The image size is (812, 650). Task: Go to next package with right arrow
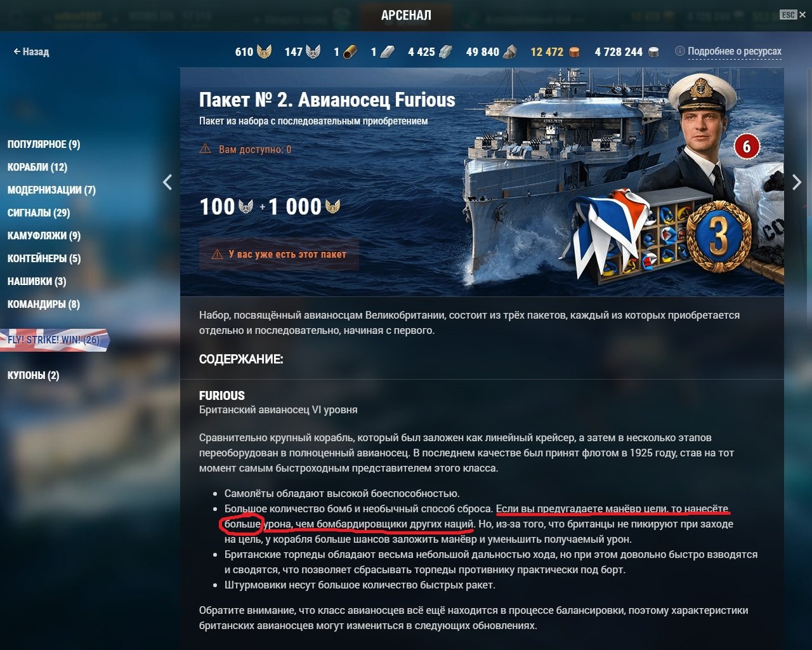pos(797,183)
